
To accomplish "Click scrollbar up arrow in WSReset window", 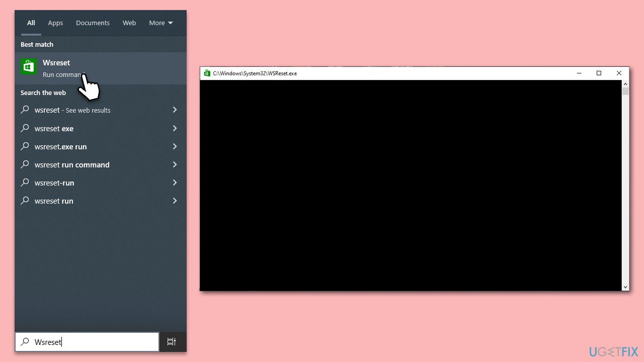I will [x=625, y=83].
